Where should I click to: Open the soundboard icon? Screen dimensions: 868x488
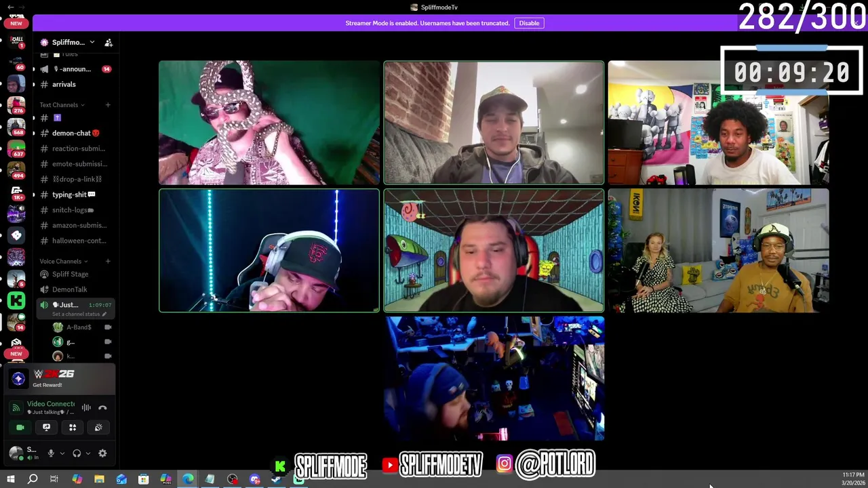coord(98,427)
